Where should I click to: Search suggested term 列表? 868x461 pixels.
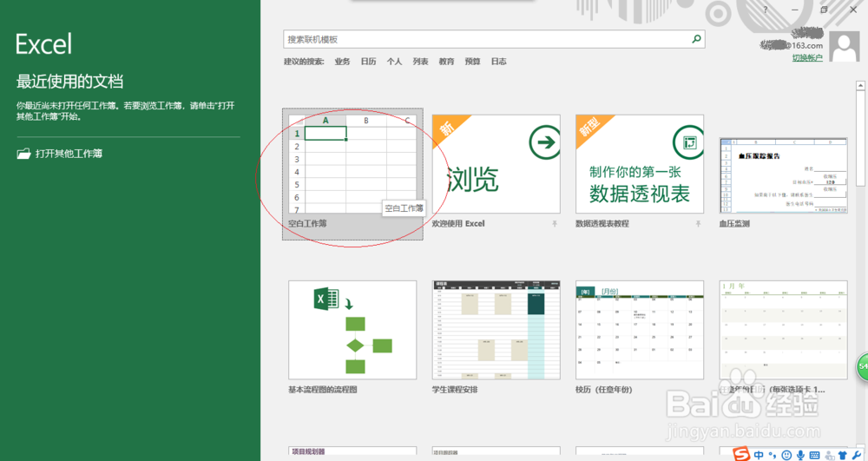[x=420, y=62]
